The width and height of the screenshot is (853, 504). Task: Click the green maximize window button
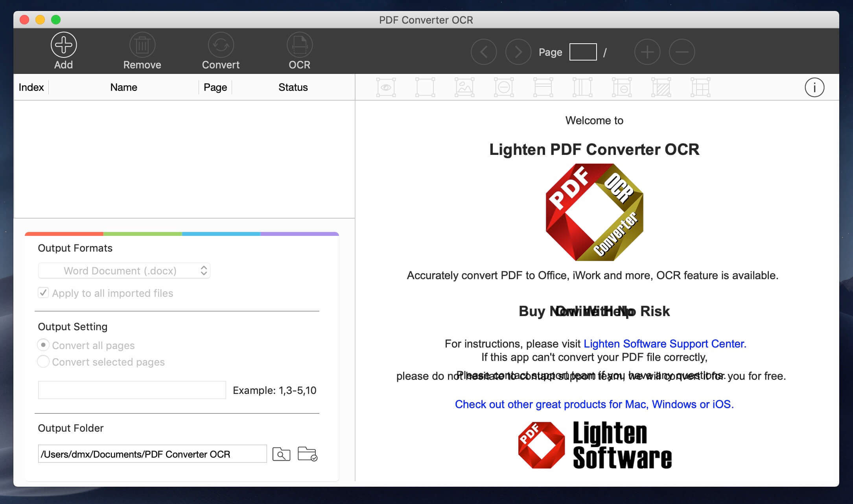(x=56, y=20)
